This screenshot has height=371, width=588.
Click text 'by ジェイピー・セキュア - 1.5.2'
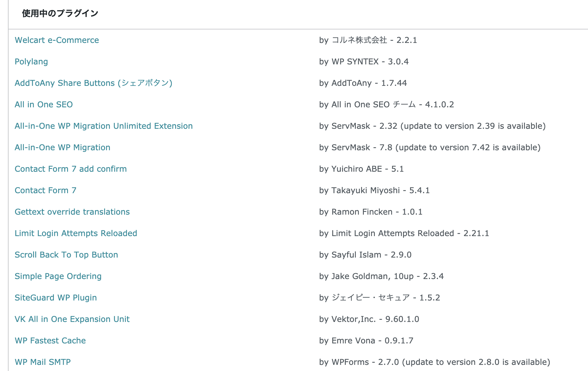click(379, 298)
